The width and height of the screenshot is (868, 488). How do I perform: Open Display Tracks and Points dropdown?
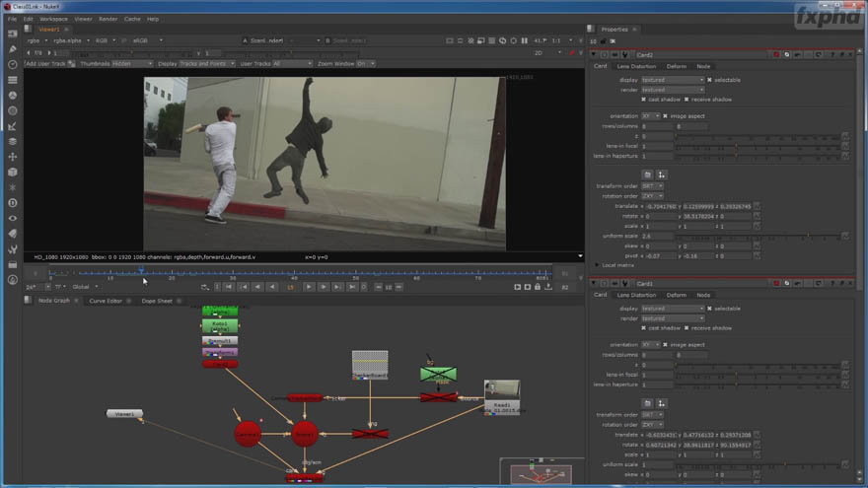(x=207, y=64)
